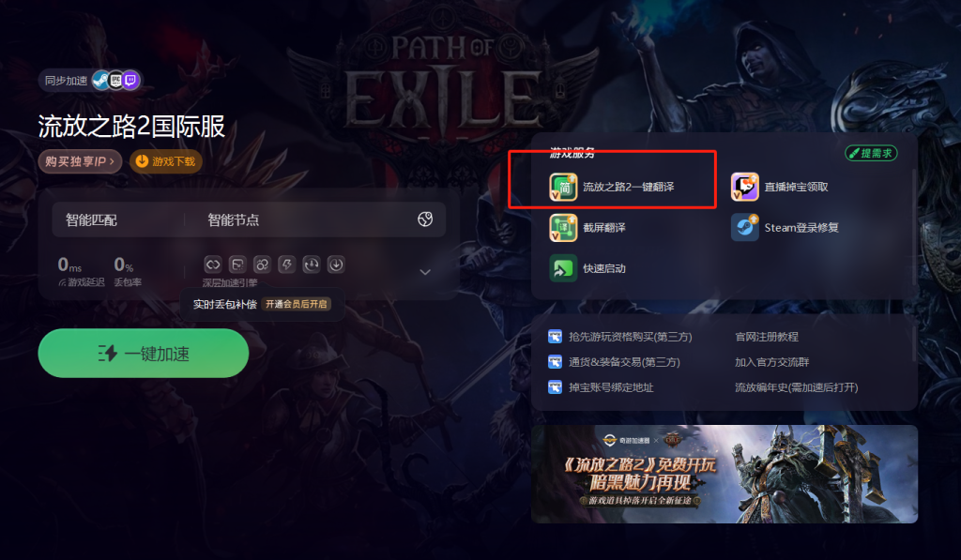The image size is (961, 560).
Task: Start acceleration with 一键加速 button
Action: (144, 354)
